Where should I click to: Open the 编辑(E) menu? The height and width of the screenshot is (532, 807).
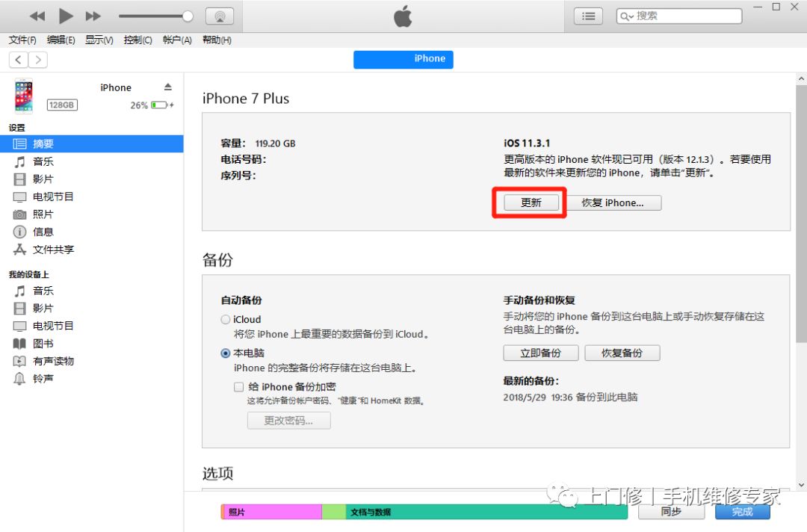(61, 40)
